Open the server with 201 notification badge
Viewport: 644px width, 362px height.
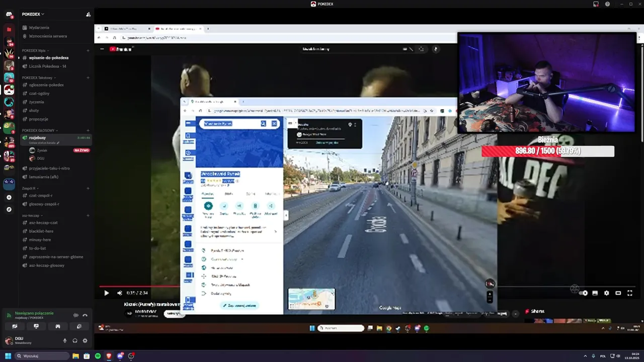click(x=9, y=142)
